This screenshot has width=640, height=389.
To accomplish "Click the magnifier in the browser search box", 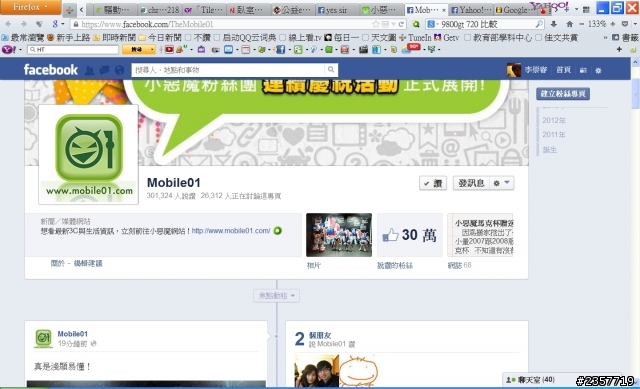I will tap(539, 24).
